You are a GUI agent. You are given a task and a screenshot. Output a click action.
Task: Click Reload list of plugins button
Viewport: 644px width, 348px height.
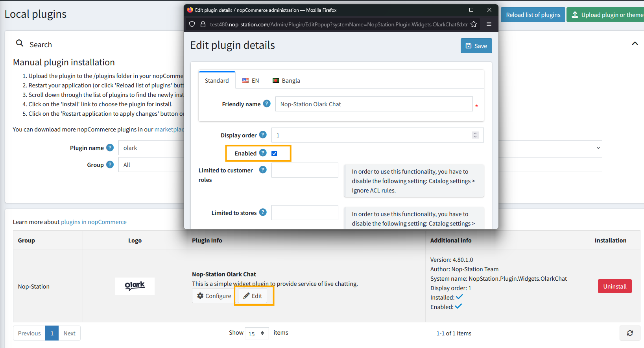click(533, 15)
